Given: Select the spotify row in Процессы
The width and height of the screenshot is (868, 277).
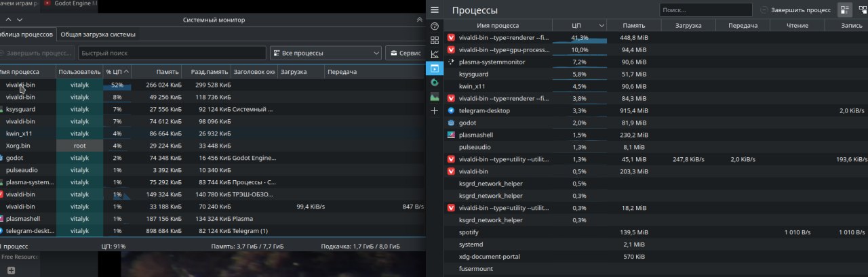Looking at the screenshot, I should pyautogui.click(x=656, y=232).
